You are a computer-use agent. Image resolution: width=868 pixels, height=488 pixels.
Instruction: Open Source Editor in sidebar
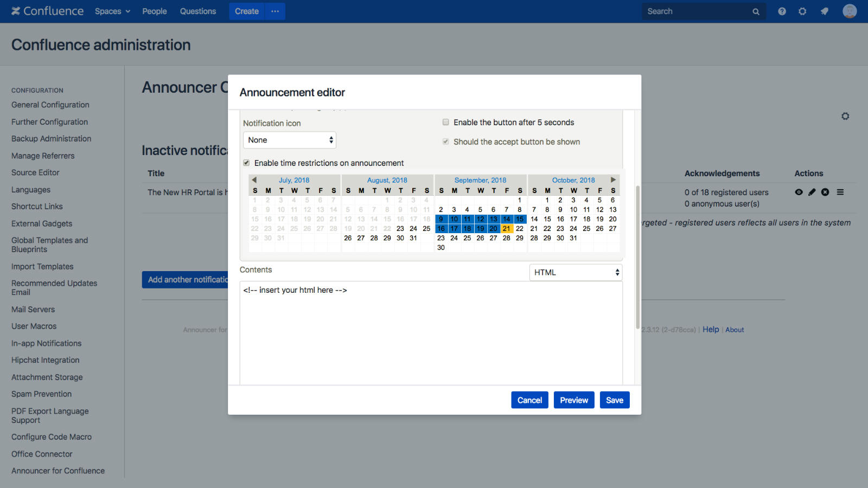[35, 172]
